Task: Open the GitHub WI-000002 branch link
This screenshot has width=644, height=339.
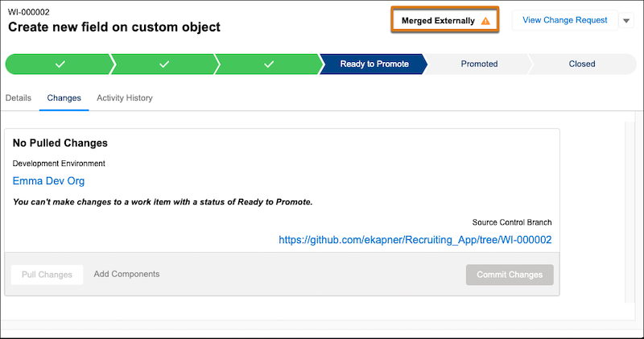Action: coord(415,240)
